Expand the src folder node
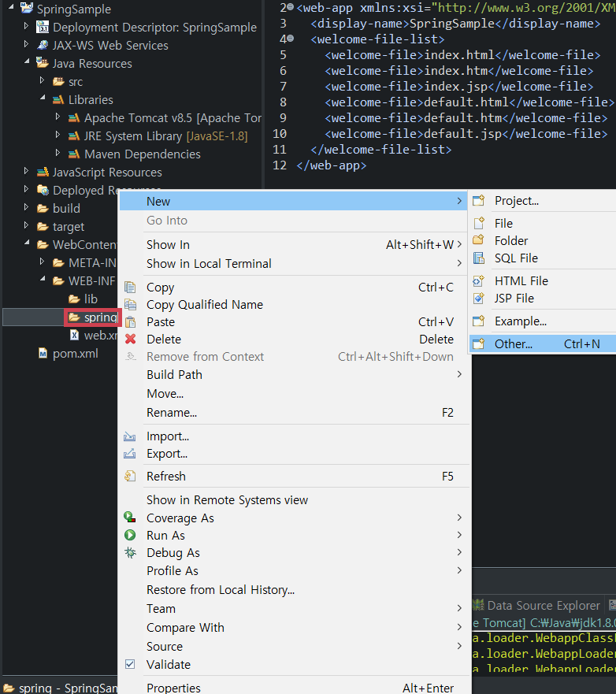Screen dimensions: 616x694 point(43,80)
